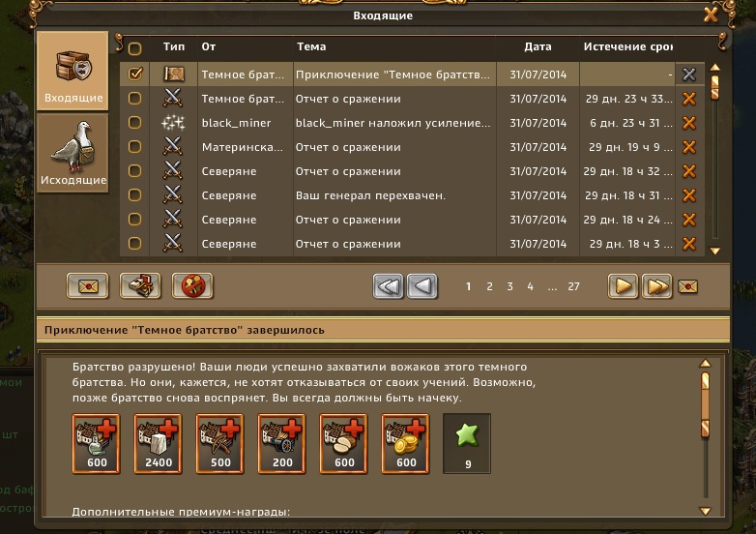Delete the black_miner message with orange X
This screenshot has height=534, width=756.
coord(689,123)
